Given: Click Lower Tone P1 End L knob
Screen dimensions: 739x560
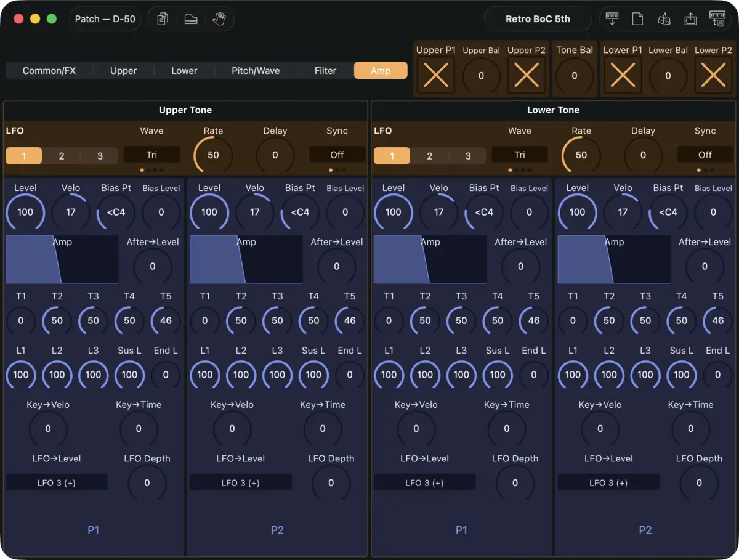Looking at the screenshot, I should pyautogui.click(x=533, y=375).
